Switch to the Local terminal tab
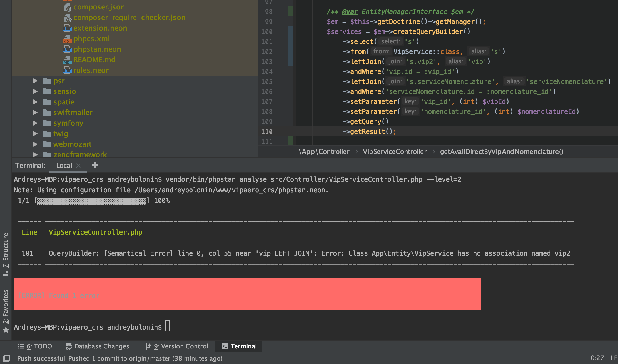This screenshot has width=618, height=364. tap(64, 165)
